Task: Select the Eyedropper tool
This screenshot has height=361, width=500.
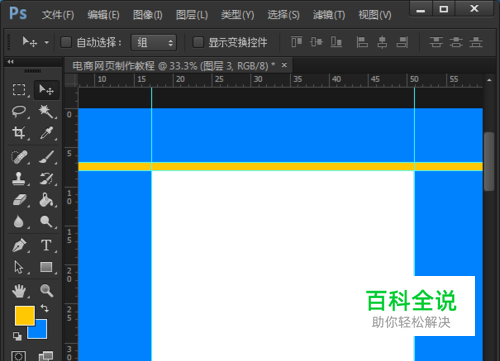Action: (46, 133)
